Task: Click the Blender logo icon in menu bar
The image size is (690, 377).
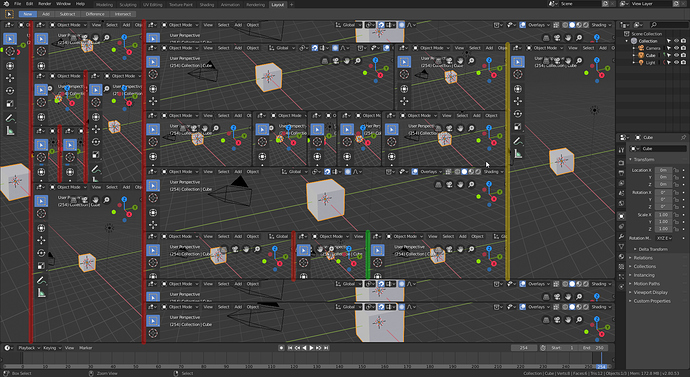Action: point(6,4)
